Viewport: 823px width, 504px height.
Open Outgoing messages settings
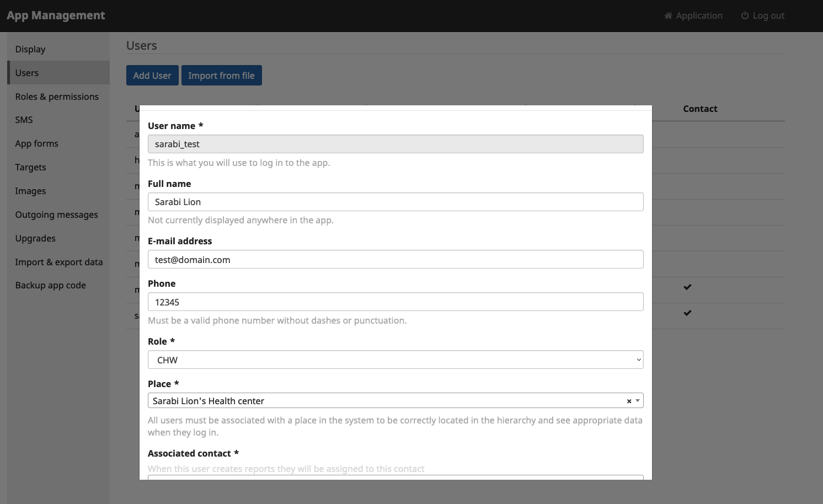pyautogui.click(x=56, y=215)
